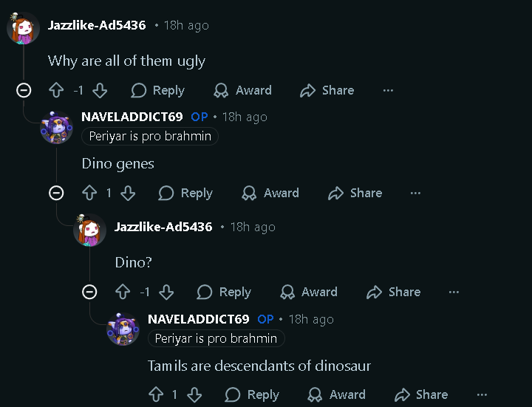Open NAVELADDICT69 profile from the "Dino genes" comment
532x407 pixels.
click(132, 117)
